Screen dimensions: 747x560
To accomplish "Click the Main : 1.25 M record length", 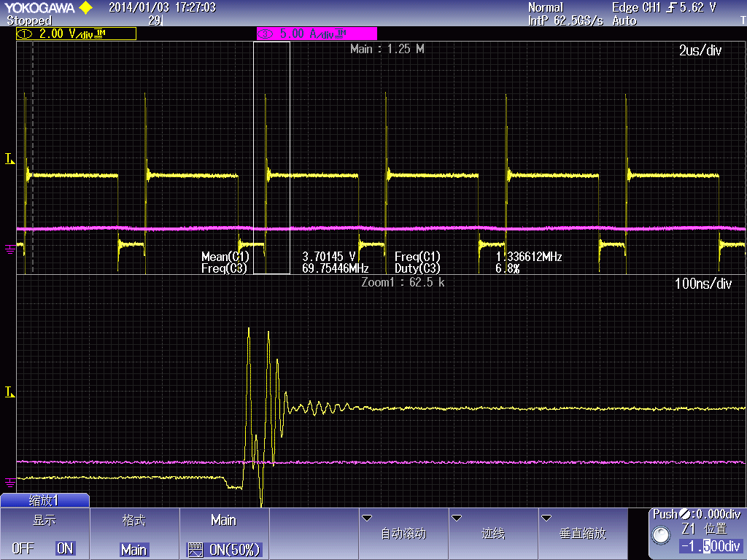I will pyautogui.click(x=387, y=49).
